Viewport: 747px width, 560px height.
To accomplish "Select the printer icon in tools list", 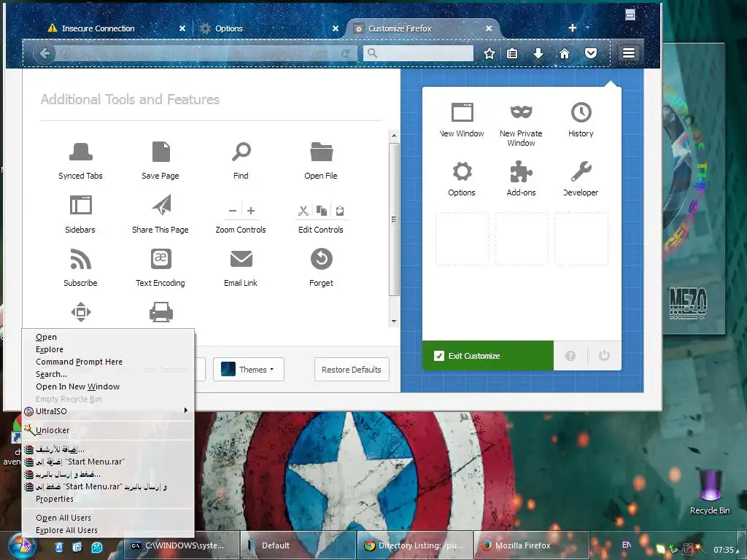I will tap(161, 312).
